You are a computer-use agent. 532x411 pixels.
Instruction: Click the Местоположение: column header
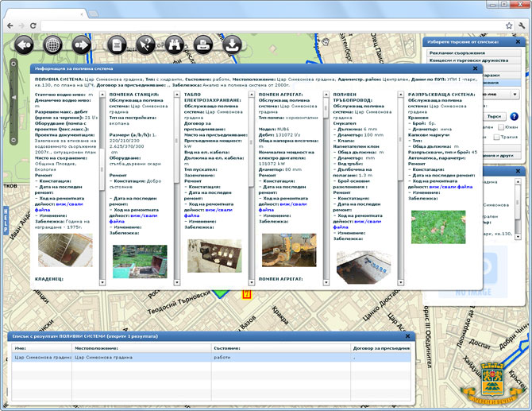[x=141, y=348]
